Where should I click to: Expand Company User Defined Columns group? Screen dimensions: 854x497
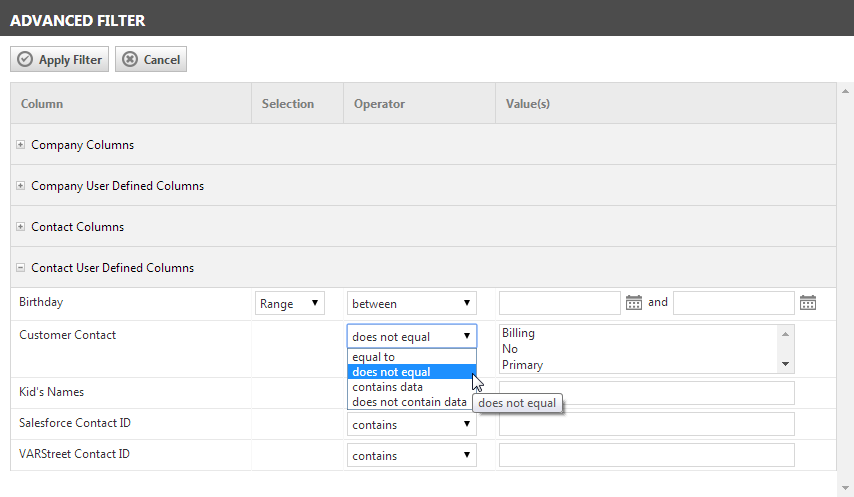pyautogui.click(x=20, y=186)
